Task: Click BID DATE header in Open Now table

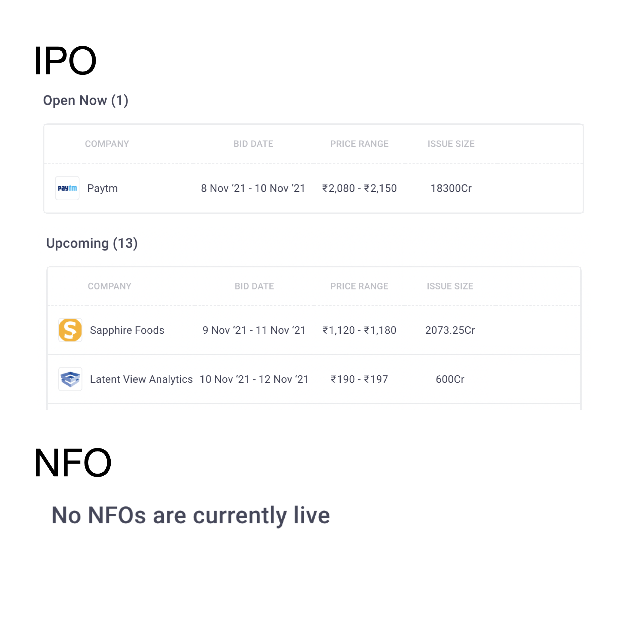Action: click(253, 144)
